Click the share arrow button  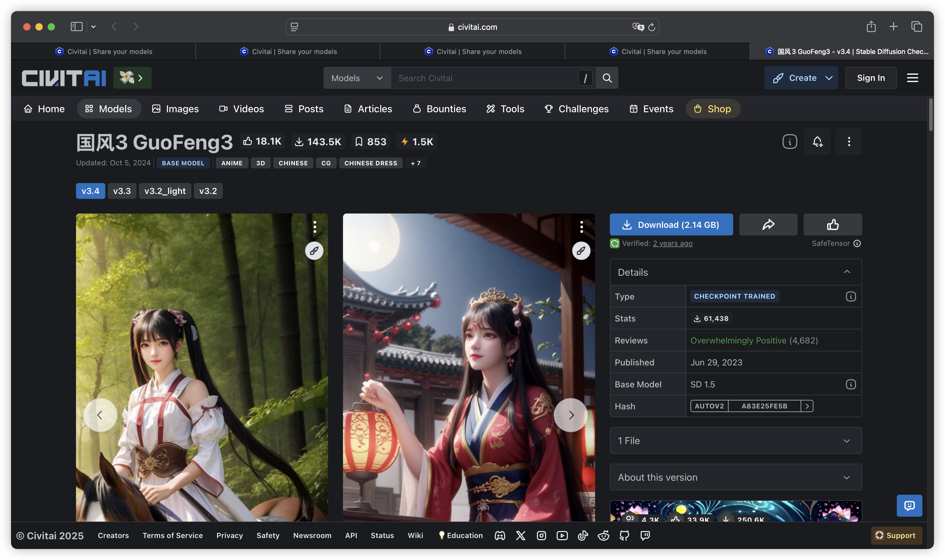pyautogui.click(x=768, y=224)
